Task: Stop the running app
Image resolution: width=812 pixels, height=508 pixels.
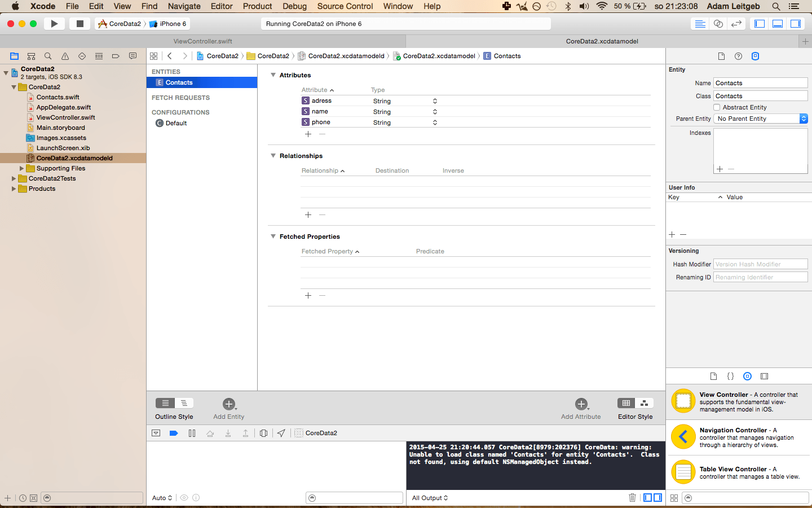Action: (80, 24)
